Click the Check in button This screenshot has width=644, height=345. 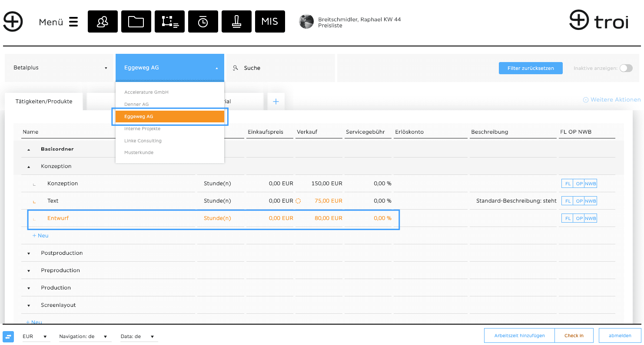pos(574,335)
